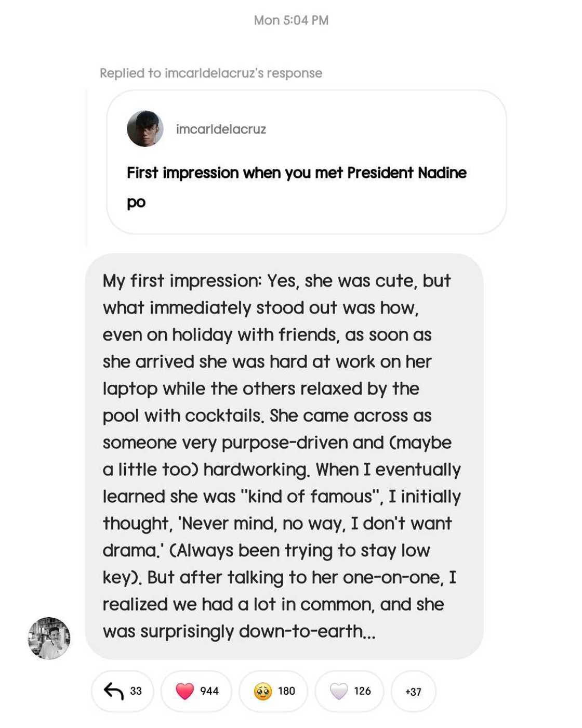582x728 pixels.
Task: Toggle the 944 heart reaction count
Action: 209,691
